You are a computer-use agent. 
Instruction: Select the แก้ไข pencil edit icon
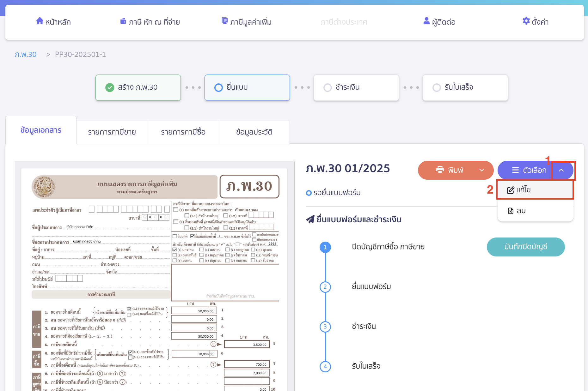tap(510, 189)
